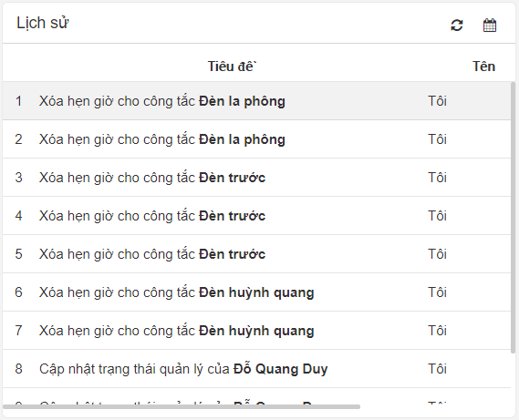
Task: Select history row 3 Đèn trước
Action: pos(257,178)
